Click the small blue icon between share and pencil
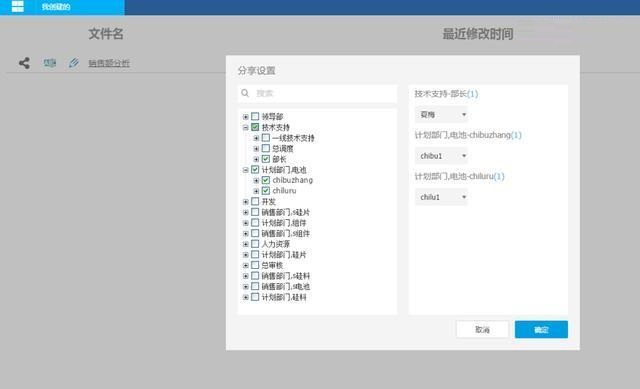 49,63
